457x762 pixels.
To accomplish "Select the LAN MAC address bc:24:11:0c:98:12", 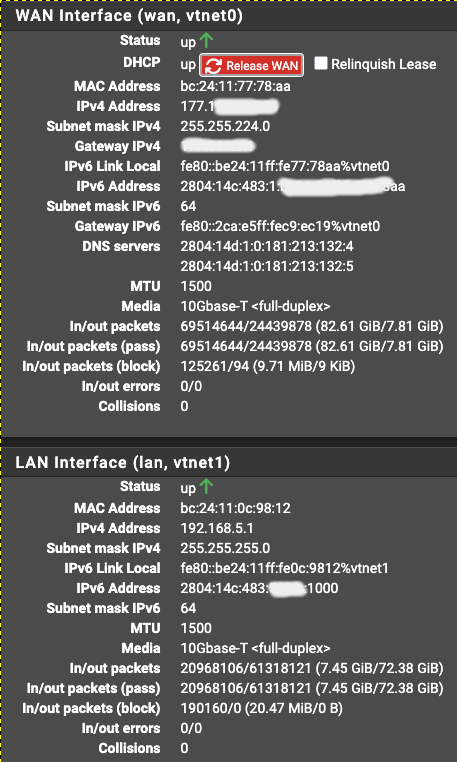I will pyautogui.click(x=235, y=508).
